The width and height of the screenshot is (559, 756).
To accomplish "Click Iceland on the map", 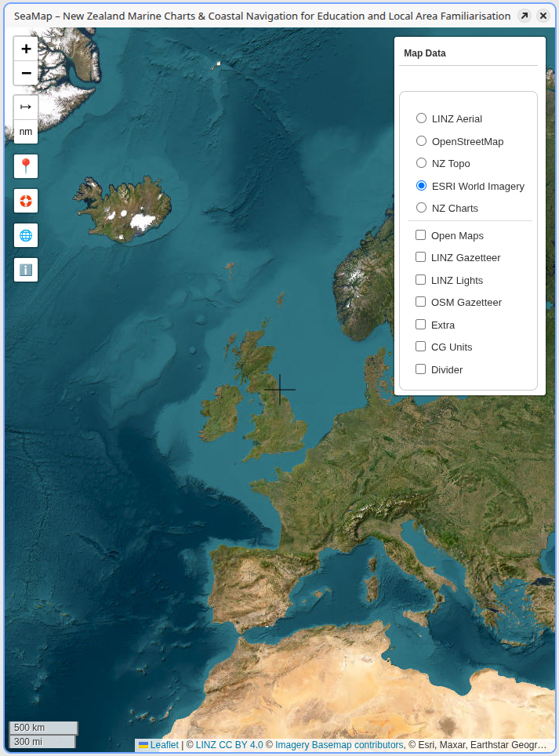I will [123, 209].
